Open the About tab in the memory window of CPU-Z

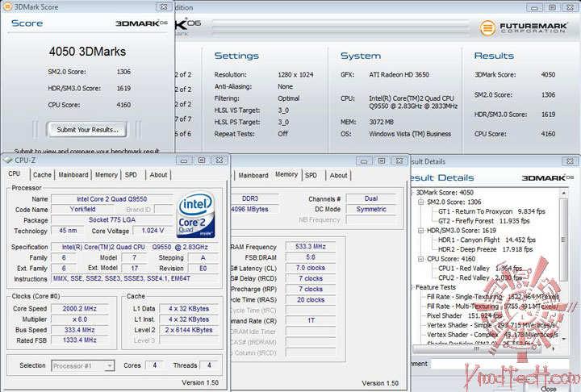(338, 176)
